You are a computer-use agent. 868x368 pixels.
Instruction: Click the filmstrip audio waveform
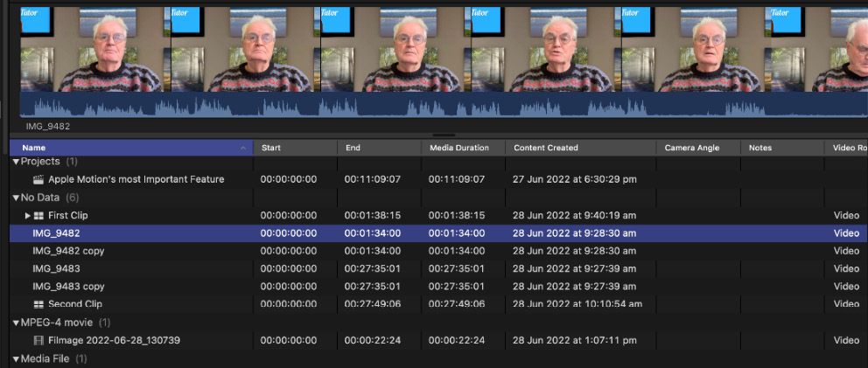click(444, 105)
